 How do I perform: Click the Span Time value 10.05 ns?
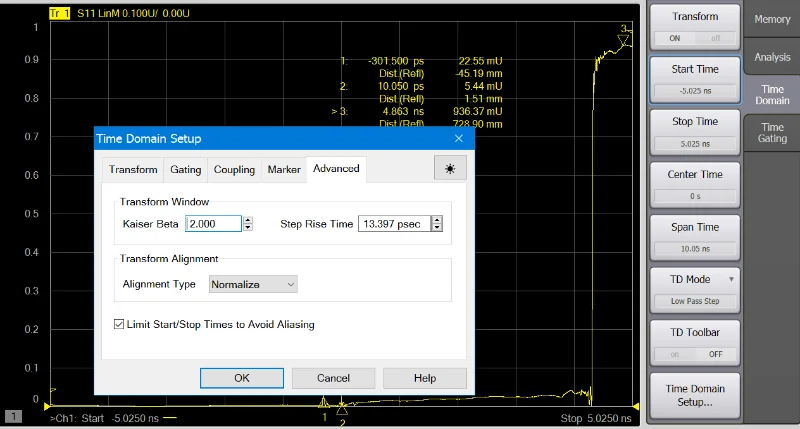pyautogui.click(x=695, y=249)
